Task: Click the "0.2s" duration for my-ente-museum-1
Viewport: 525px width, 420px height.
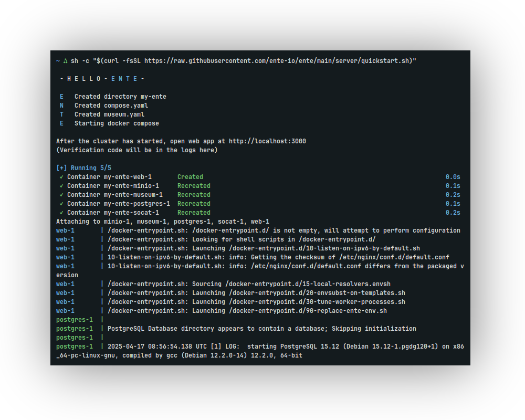Action: pos(453,195)
